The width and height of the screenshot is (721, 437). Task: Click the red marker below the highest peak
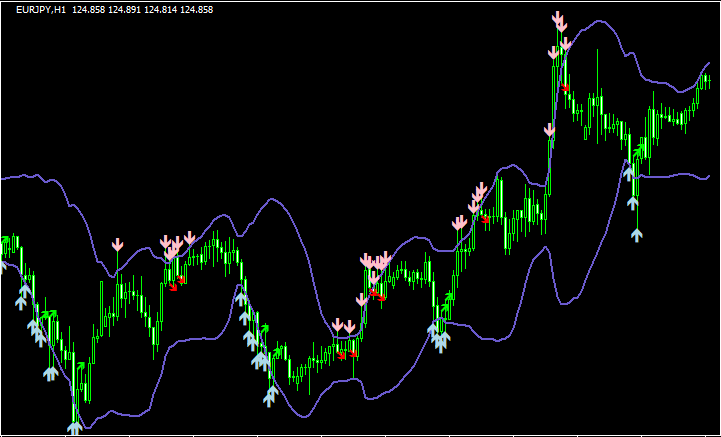[566, 89]
